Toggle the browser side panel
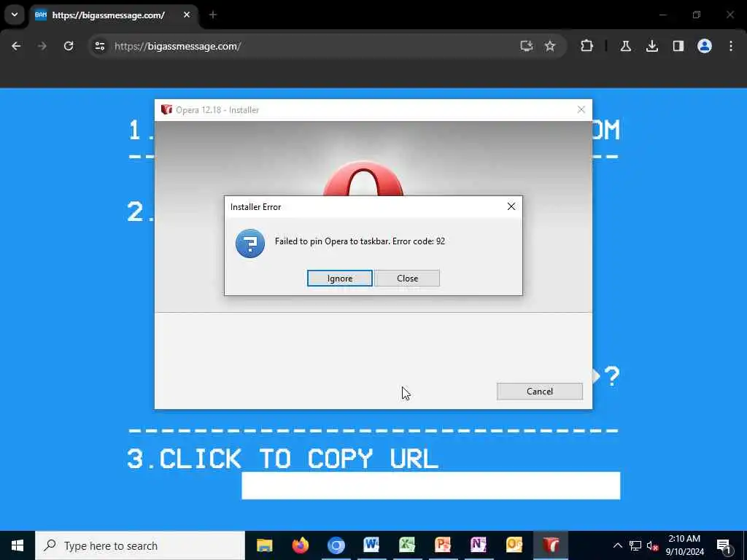Screen dimensions: 747x560 (x=678, y=46)
